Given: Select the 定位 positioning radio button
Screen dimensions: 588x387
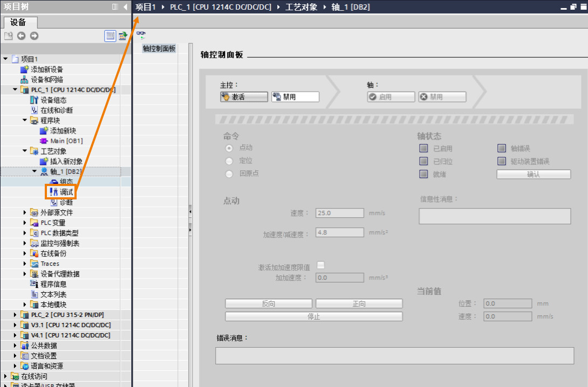Looking at the screenshot, I should tap(229, 161).
